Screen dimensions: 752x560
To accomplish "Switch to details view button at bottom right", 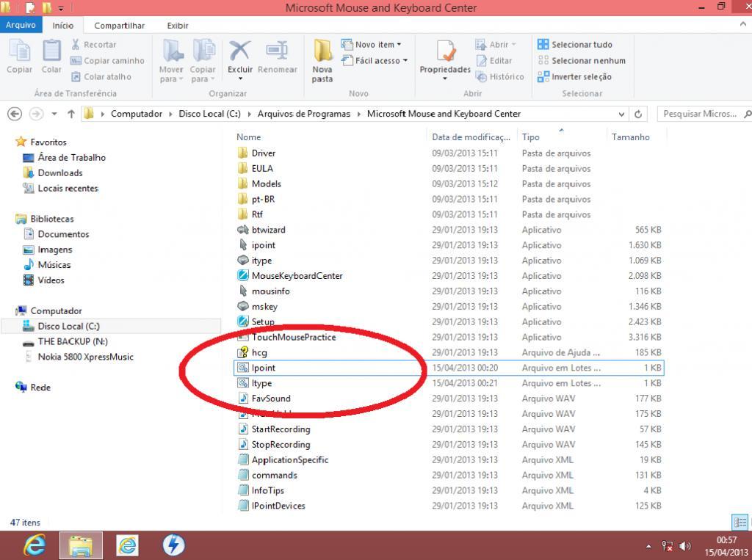I will [740, 522].
